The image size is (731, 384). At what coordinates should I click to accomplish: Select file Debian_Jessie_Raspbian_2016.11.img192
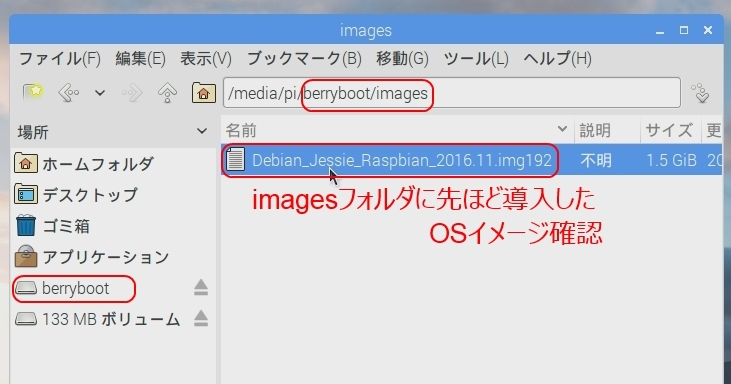tap(401, 160)
